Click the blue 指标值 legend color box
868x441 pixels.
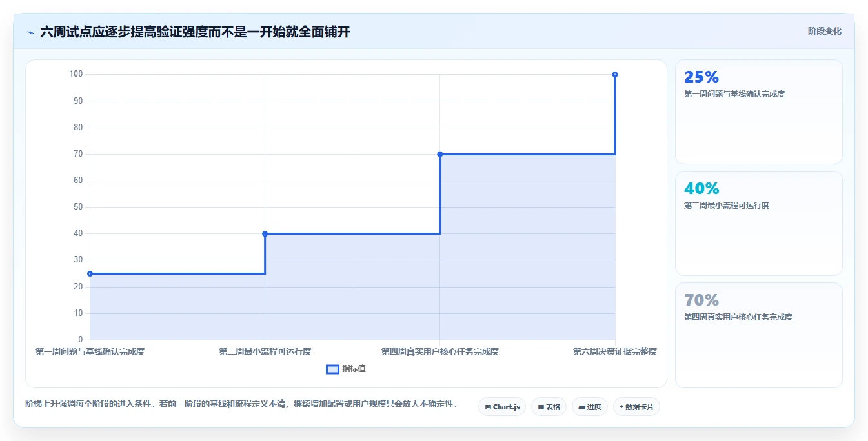[x=332, y=369]
